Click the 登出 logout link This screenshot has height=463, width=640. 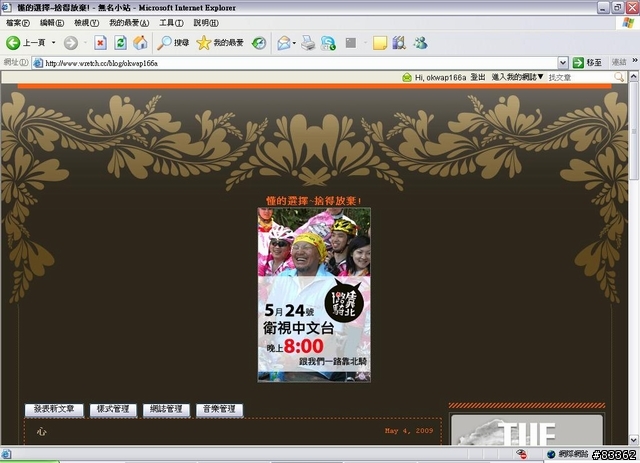(478, 77)
